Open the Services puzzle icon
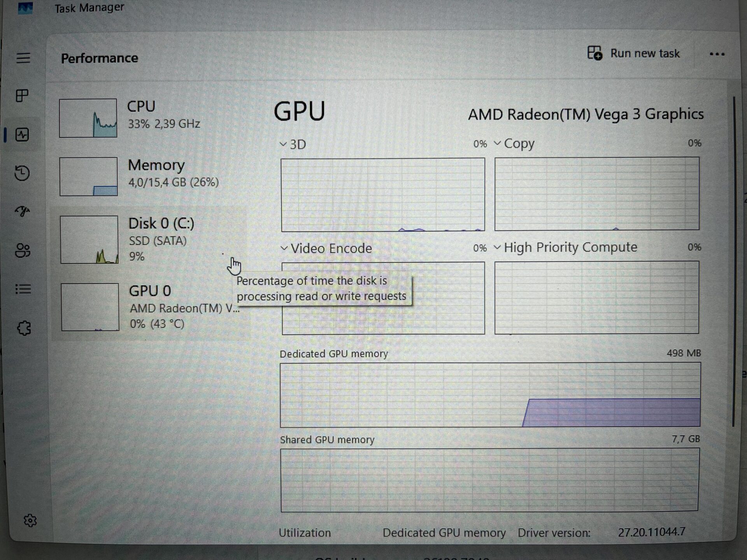The image size is (747, 560). click(x=24, y=328)
